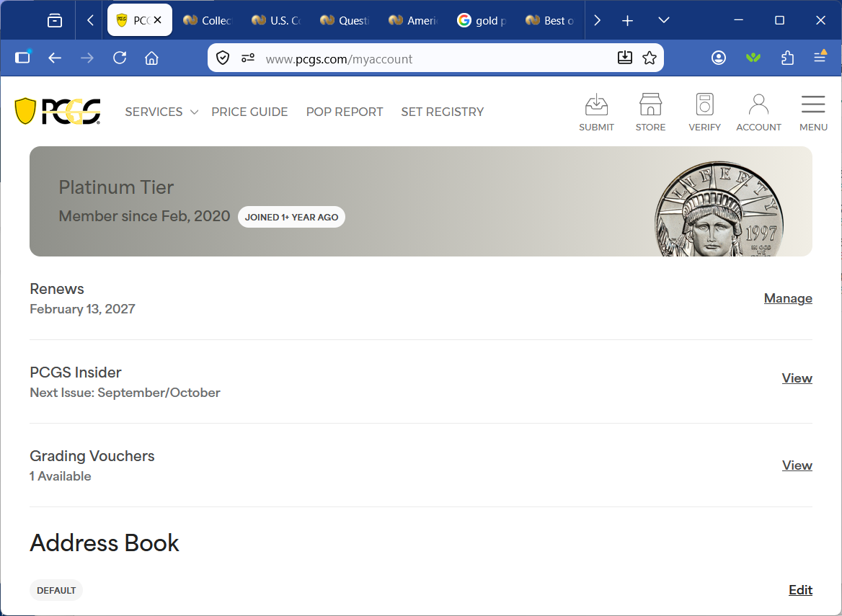Click the Platinum Tier heading

[x=116, y=187]
